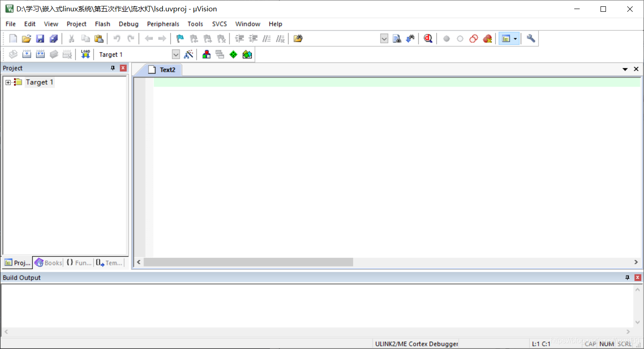Screen dimensions: 644x349
Task: Open the Peripherals menu
Action: pyautogui.click(x=163, y=24)
